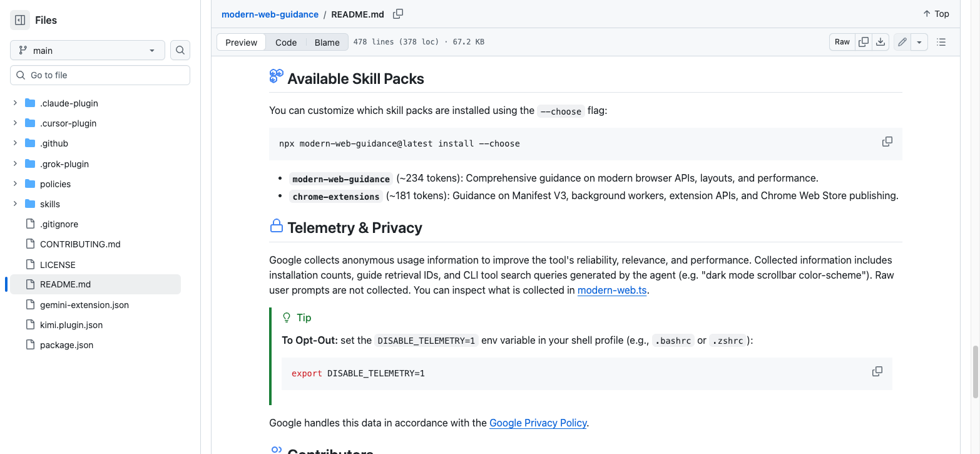Image resolution: width=980 pixels, height=454 pixels.
Task: Click the page vertical scrollbar thumb
Action: (x=975, y=371)
